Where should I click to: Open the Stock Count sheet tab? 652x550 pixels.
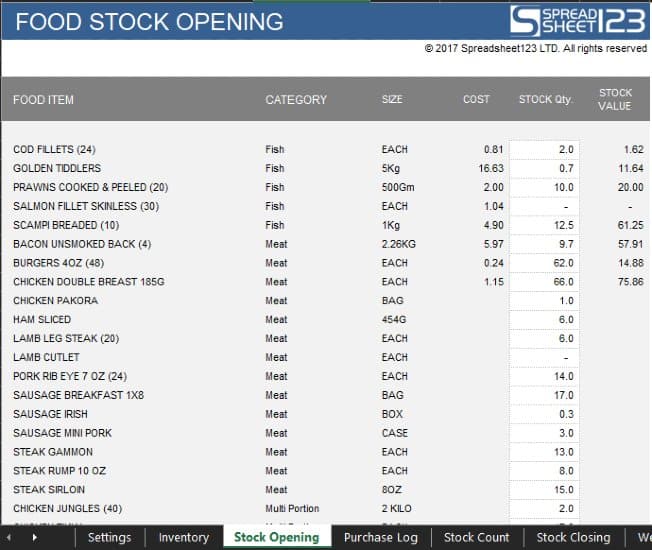[x=477, y=537]
